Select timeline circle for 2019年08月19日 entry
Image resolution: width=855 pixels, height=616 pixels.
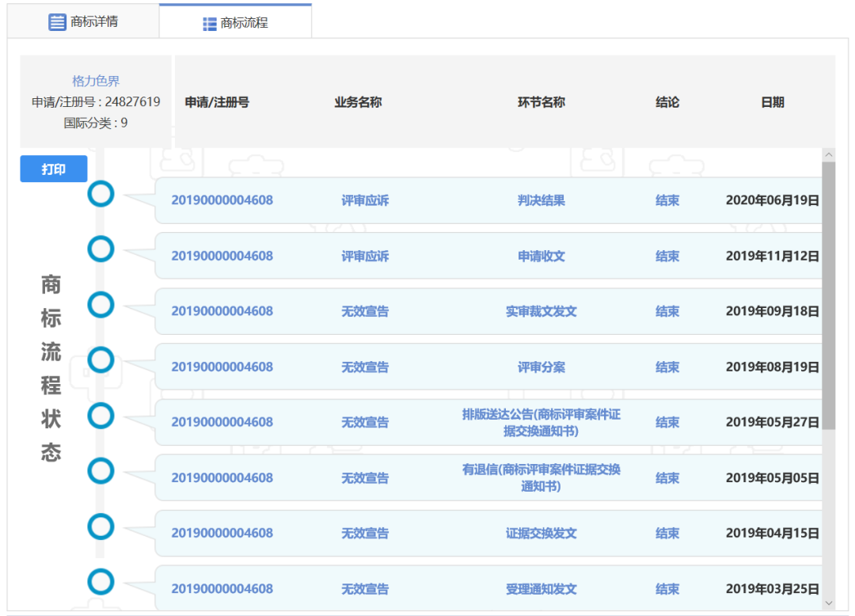[101, 360]
